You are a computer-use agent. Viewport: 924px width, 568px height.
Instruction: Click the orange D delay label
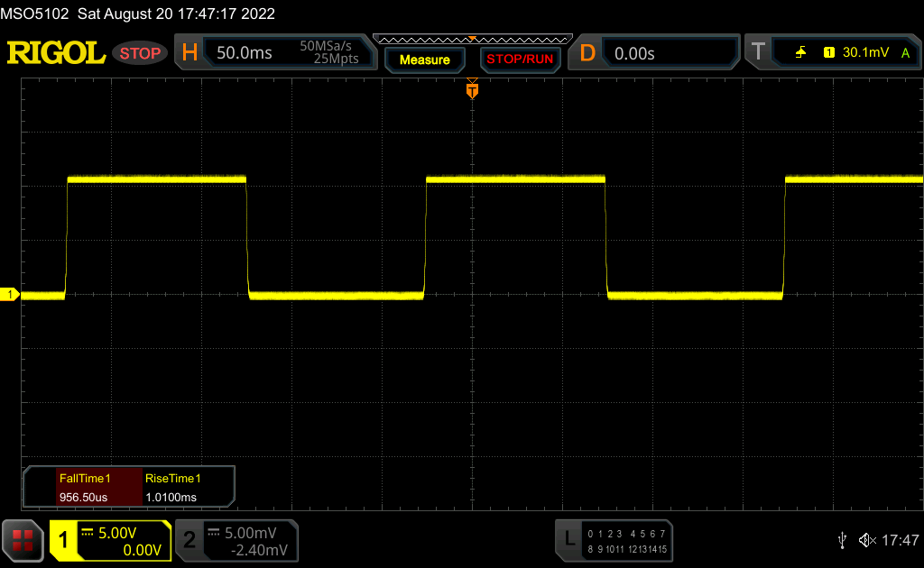[x=587, y=53]
